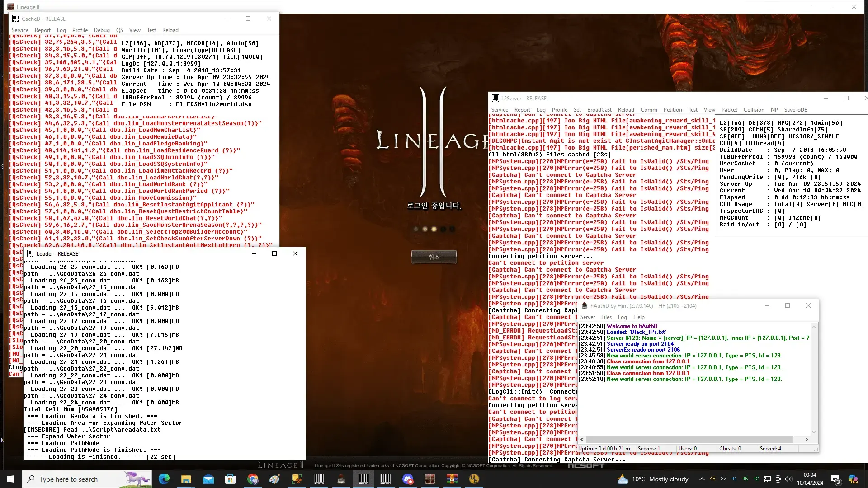Open the taskbar clock showing 00:04
868x488 pixels.
tap(810, 479)
